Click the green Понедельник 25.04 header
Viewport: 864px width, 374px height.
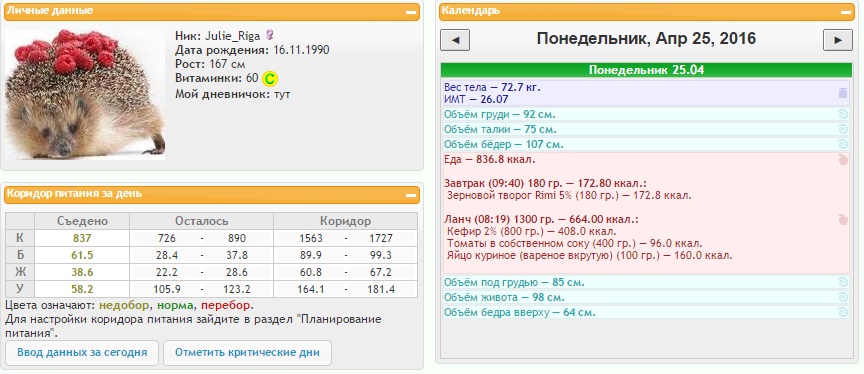click(646, 70)
